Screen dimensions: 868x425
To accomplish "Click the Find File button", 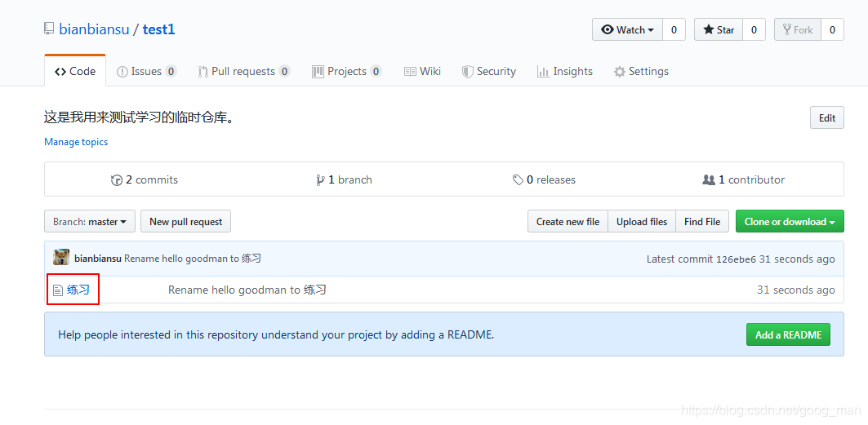I will tap(702, 222).
